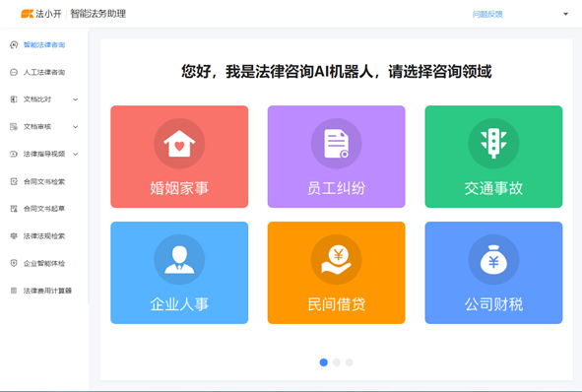Viewport: 582px width, 392px height.
Task: Click the money bag icon on 公司财税
Action: [x=493, y=259]
